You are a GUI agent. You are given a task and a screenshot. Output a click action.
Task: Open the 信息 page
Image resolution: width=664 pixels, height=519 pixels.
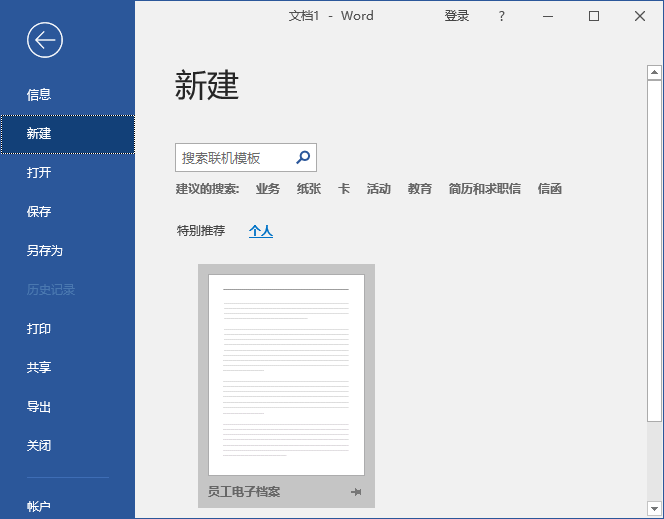coord(39,95)
